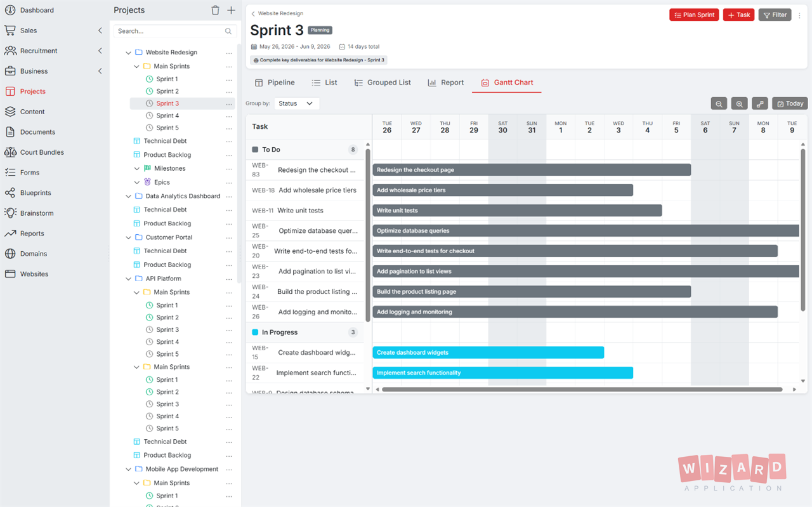Click the Gantt horizontal scrollbar thumb
This screenshot has width=812, height=507.
coord(582,390)
